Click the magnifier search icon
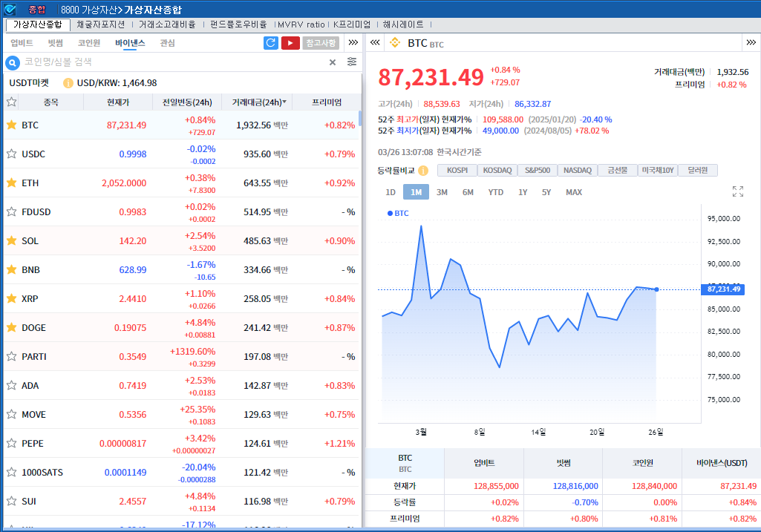The image size is (761, 532). 12,62
